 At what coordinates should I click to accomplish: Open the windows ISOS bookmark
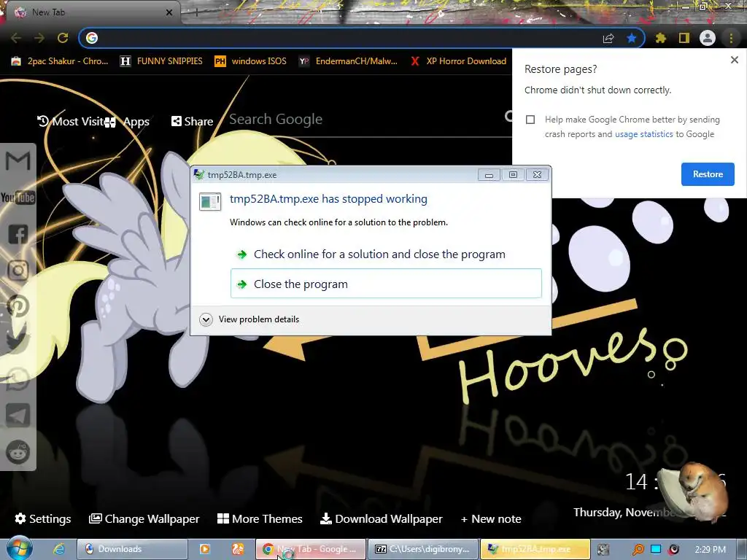tap(251, 61)
